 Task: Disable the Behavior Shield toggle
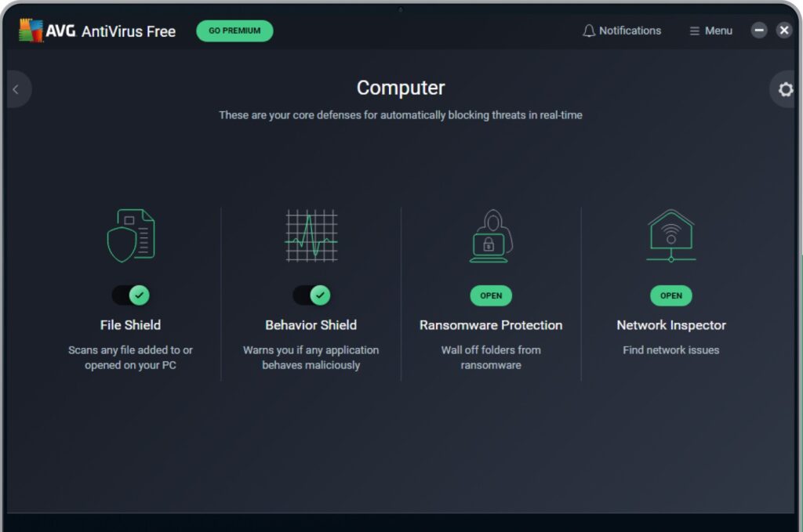click(311, 295)
